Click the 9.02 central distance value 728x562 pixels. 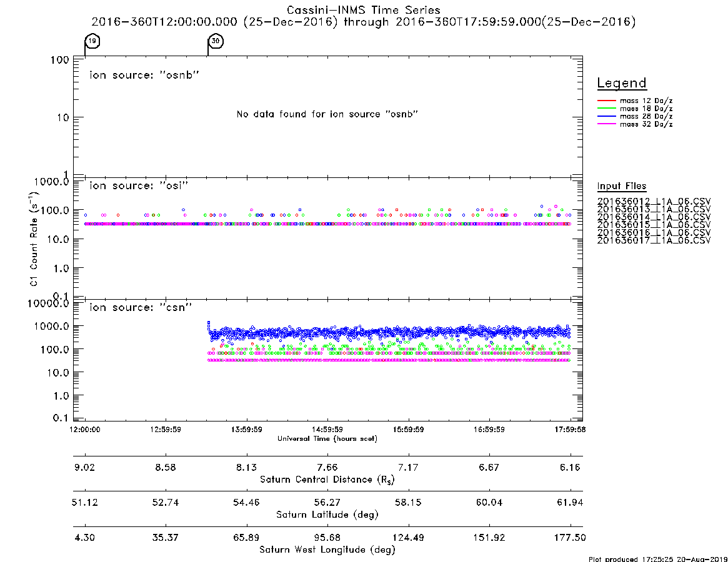84,467
